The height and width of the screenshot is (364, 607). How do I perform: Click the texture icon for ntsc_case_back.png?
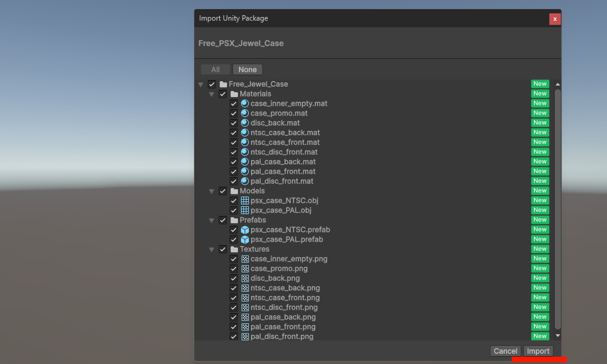pos(245,288)
